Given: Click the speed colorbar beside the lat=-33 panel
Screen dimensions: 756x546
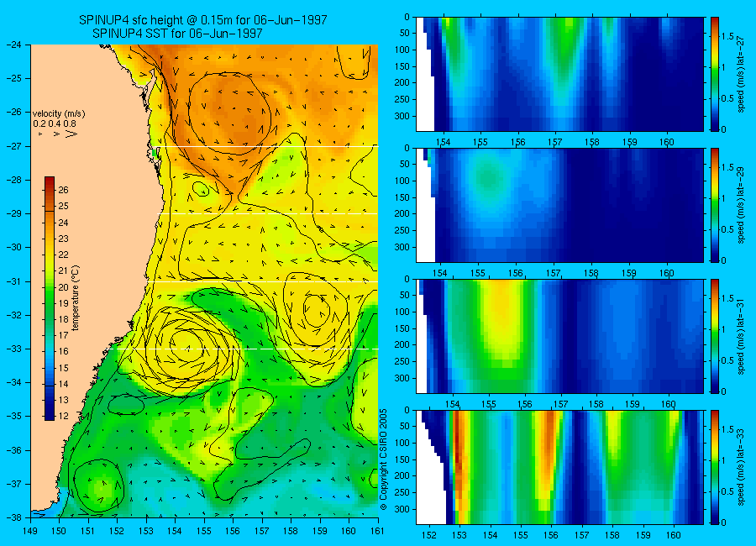Looking at the screenshot, I should (x=714, y=467).
